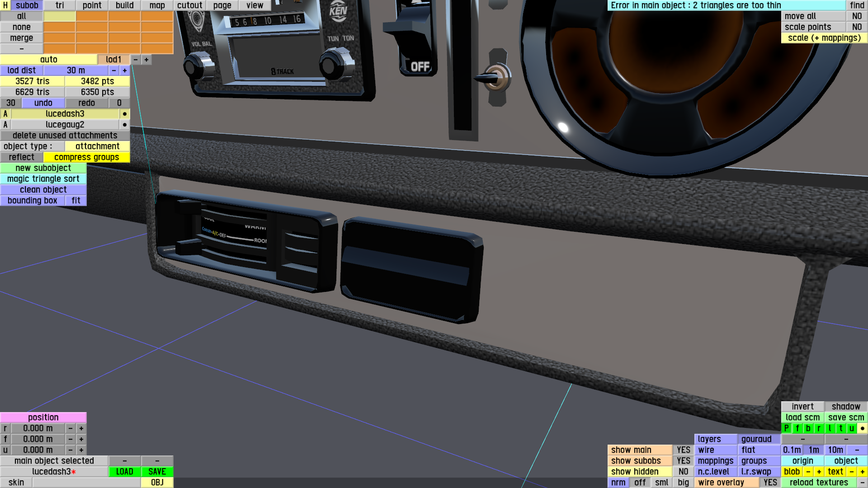This screenshot has height=488, width=868.
Task: Click object type attachment selector
Action: (97, 146)
